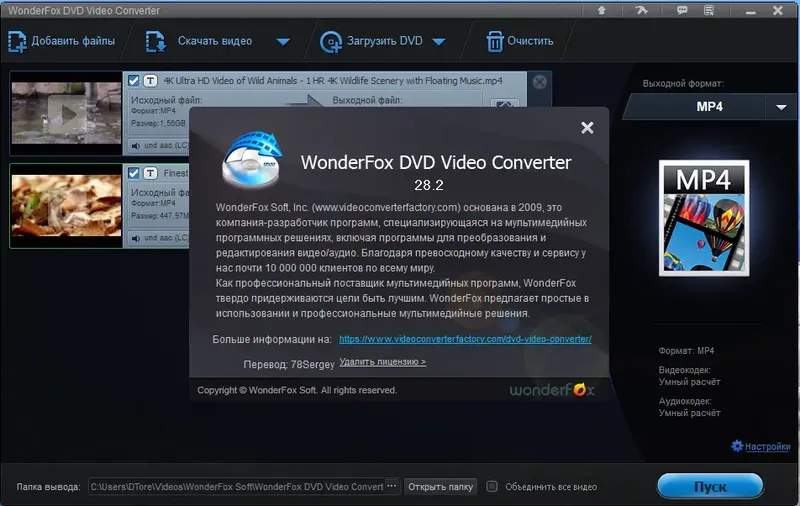Enable the Объединить все видео checkbox
The image size is (800, 506).
click(492, 487)
